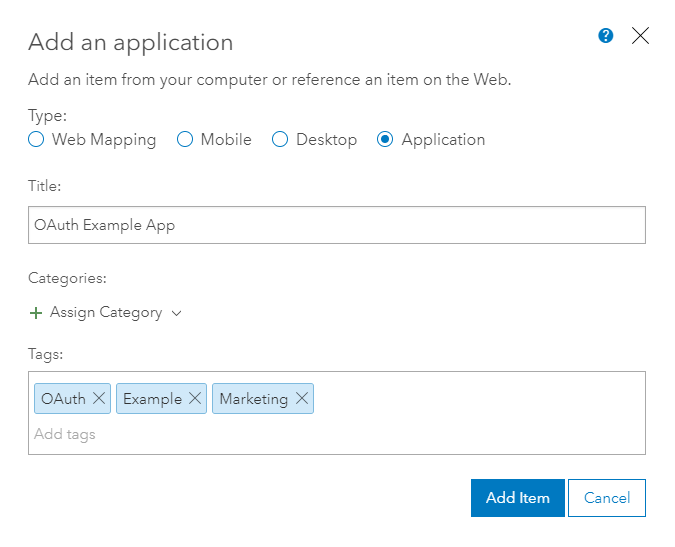Delete the Example tag with its X
Image resolution: width=675 pixels, height=547 pixels.
click(x=195, y=399)
